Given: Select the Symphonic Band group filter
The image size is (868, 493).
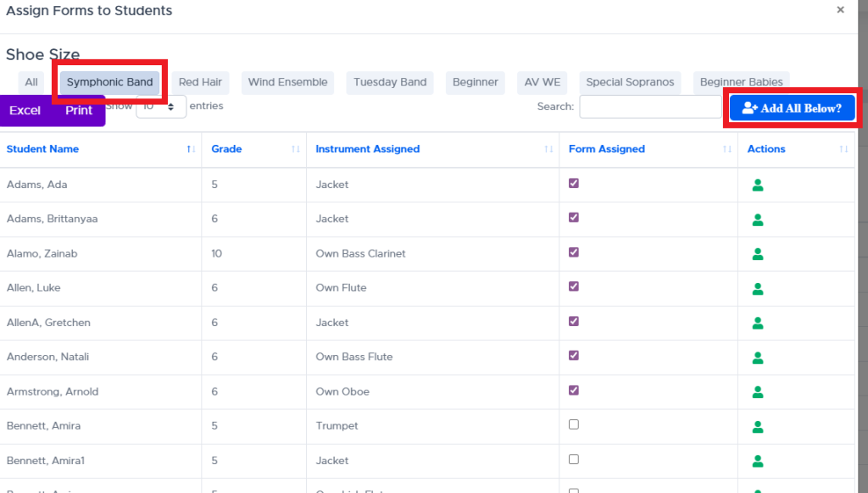Looking at the screenshot, I should (x=110, y=82).
